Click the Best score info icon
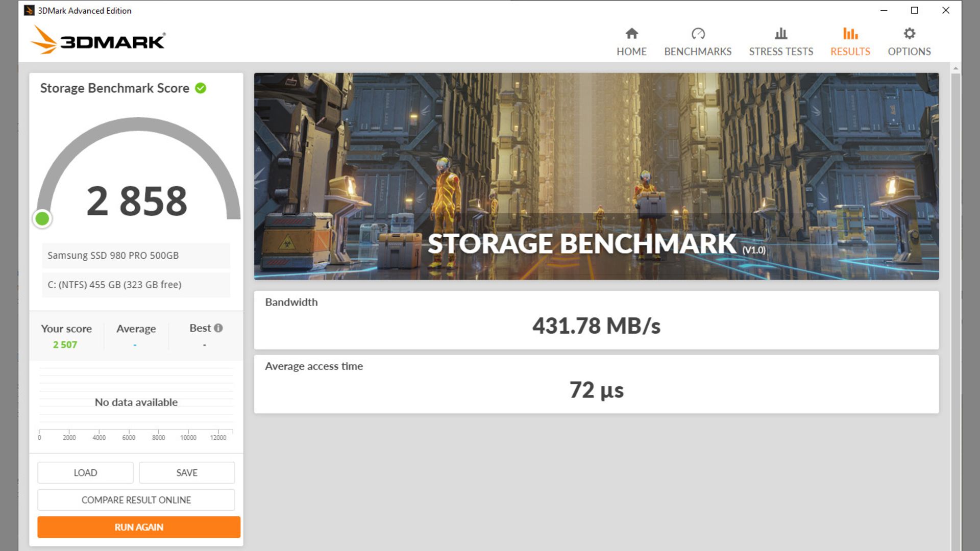The width and height of the screenshot is (980, 551). pos(218,328)
